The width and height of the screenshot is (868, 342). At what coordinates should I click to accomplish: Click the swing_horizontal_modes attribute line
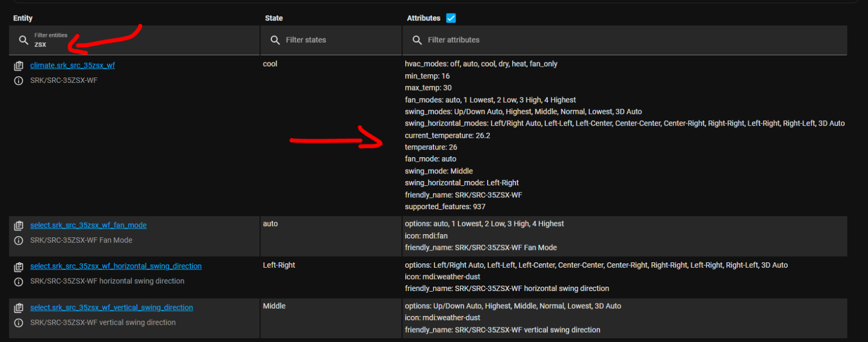[625, 124]
